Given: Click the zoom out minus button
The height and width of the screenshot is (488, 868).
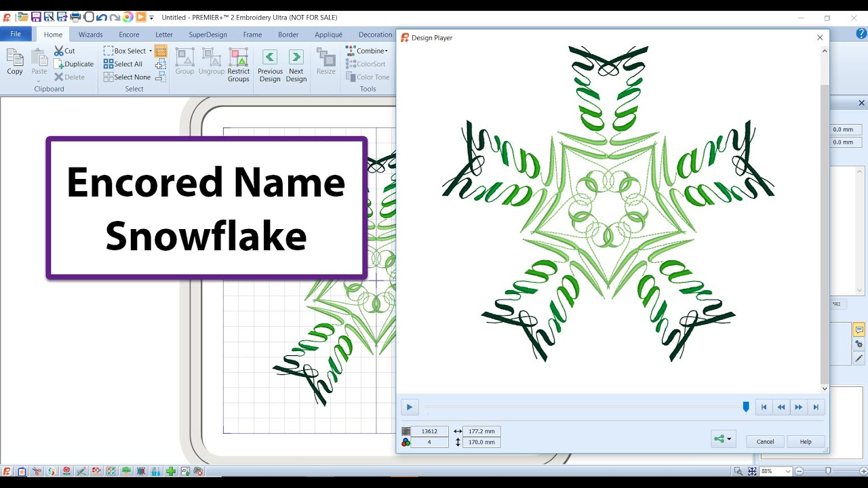Looking at the screenshot, I should click(799, 470).
